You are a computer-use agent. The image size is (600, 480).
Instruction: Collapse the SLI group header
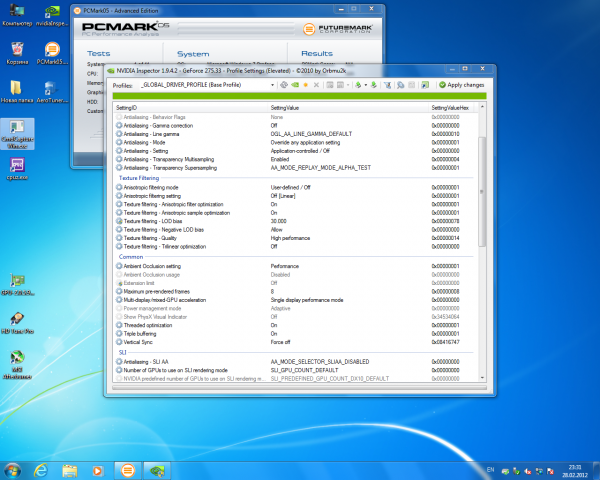122,353
